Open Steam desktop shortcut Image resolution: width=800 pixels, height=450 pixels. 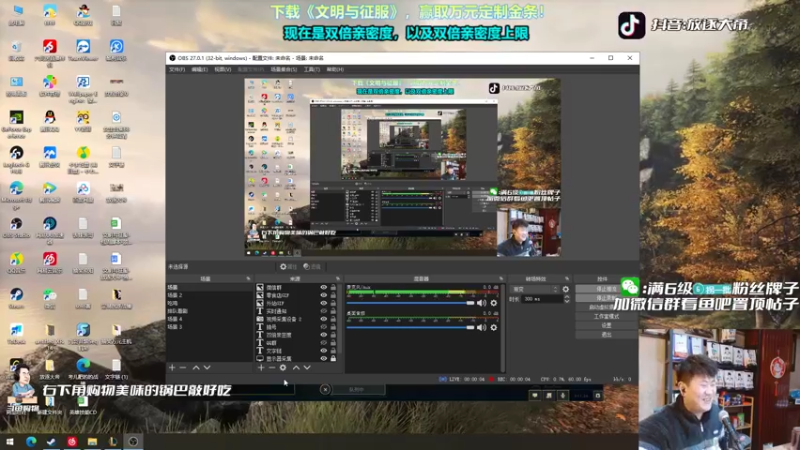coord(16,298)
